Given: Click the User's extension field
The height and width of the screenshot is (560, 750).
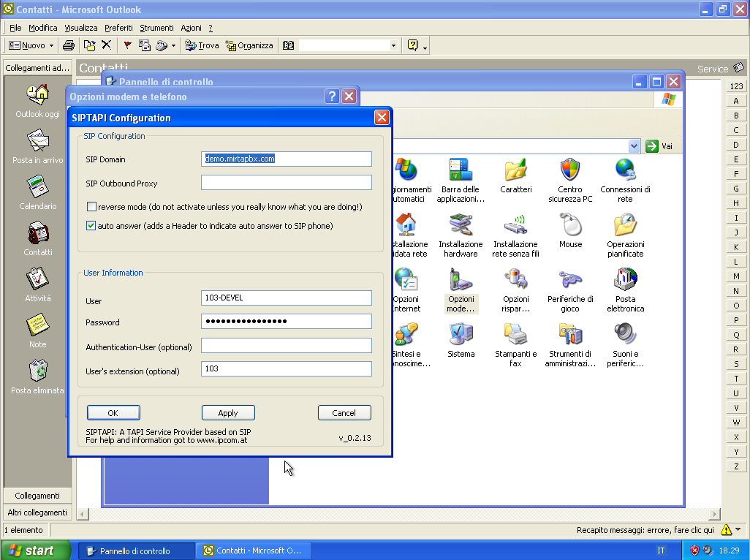Looking at the screenshot, I should tap(287, 368).
